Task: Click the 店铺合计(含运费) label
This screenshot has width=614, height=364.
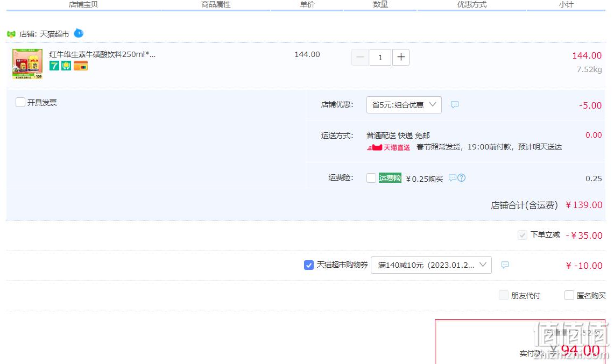Action: point(524,205)
